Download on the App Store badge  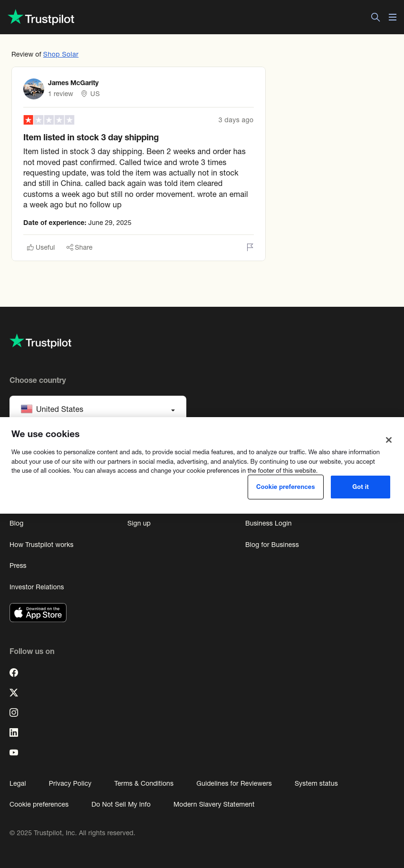point(38,613)
